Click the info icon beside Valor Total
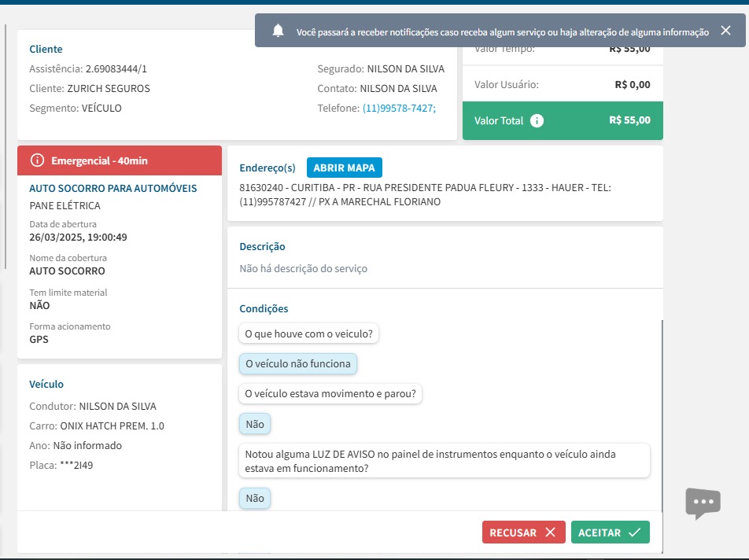 [x=537, y=120]
